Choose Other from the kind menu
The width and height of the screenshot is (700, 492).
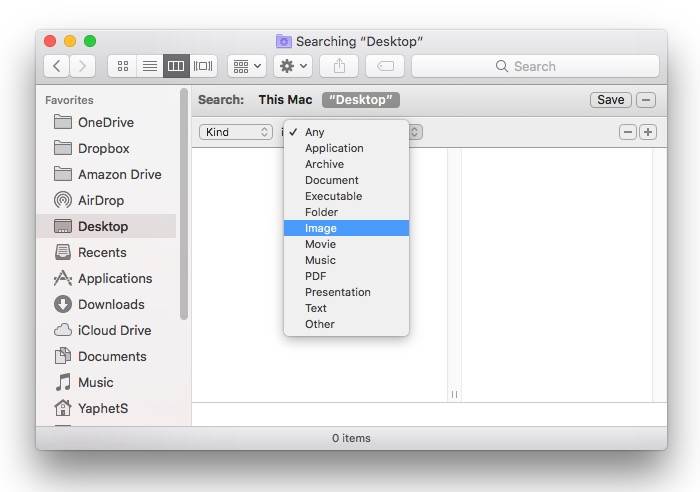point(346,324)
